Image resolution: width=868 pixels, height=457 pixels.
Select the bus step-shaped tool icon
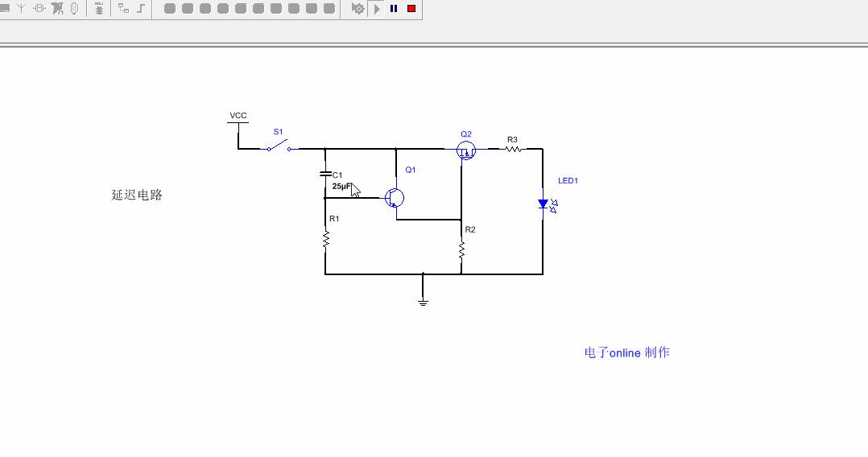point(142,9)
